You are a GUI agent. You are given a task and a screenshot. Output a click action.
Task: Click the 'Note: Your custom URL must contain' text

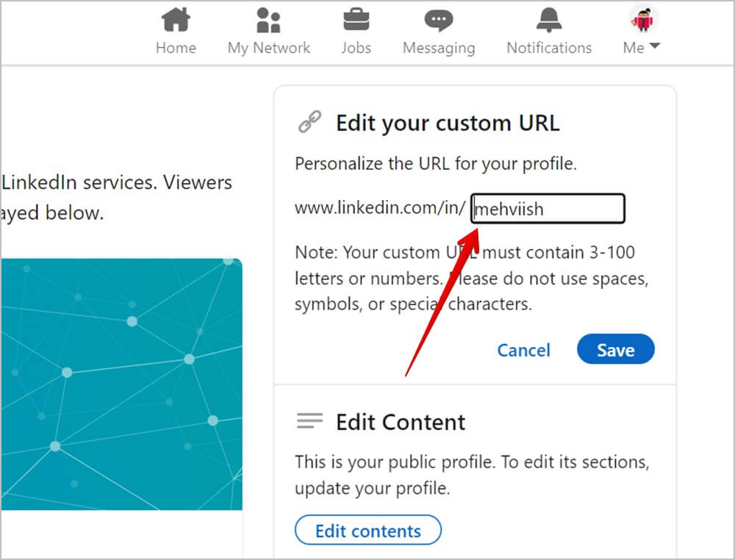pyautogui.click(x=472, y=279)
